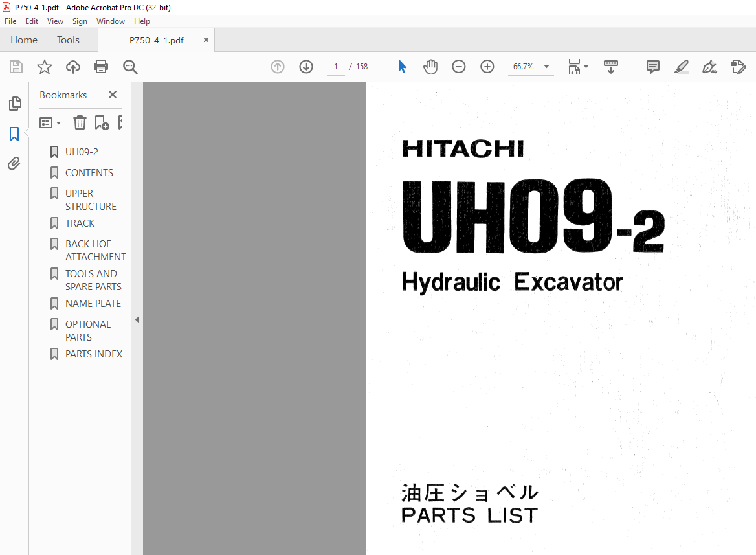Jump to OPTIONAL PARTS bookmark
756x555 pixels.
coord(88,330)
